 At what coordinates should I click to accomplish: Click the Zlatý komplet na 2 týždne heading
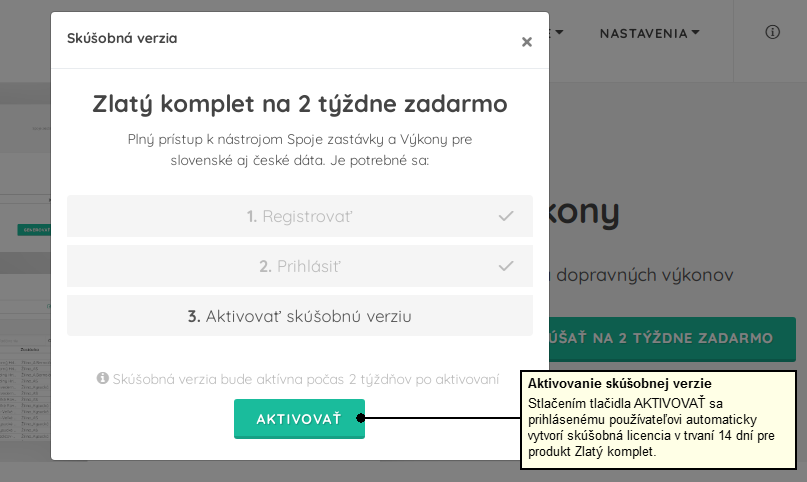300,103
